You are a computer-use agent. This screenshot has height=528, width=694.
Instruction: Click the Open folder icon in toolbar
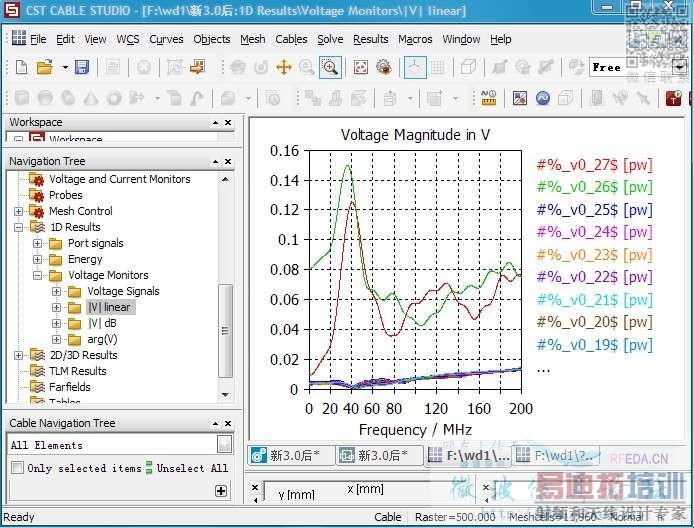[44, 67]
